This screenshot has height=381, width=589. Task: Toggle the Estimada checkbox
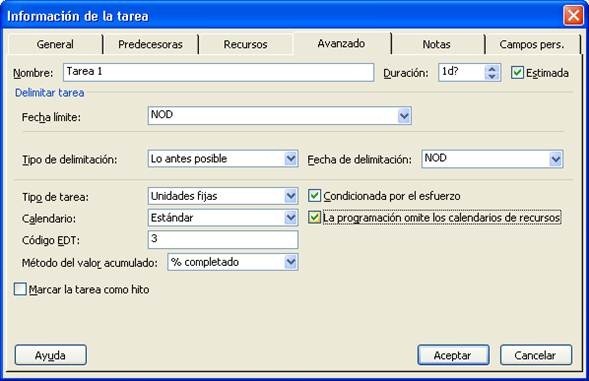coord(517,73)
